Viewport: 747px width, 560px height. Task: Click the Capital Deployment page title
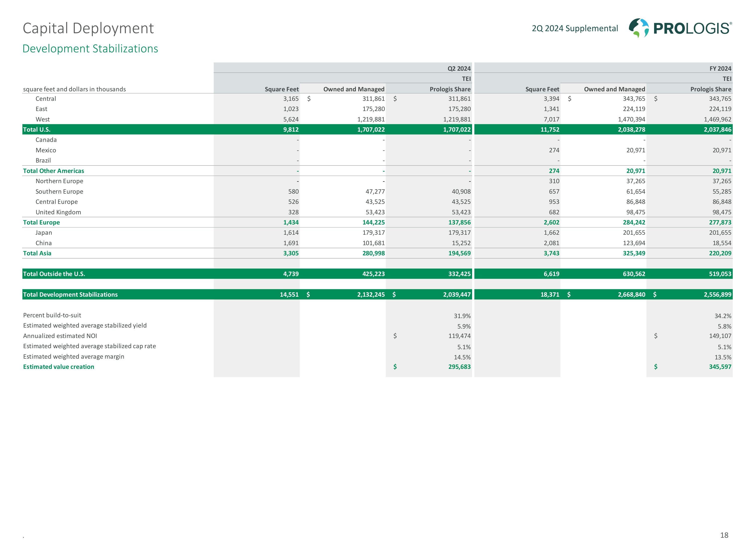88,28
